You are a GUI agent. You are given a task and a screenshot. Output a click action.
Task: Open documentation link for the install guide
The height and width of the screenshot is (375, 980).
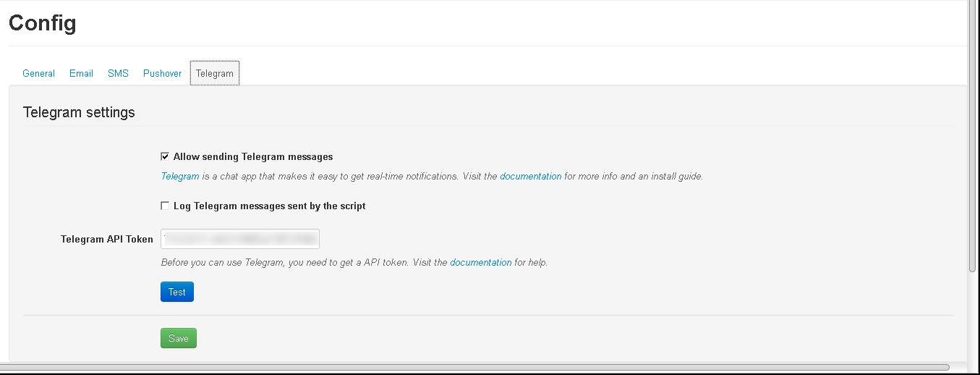click(530, 176)
